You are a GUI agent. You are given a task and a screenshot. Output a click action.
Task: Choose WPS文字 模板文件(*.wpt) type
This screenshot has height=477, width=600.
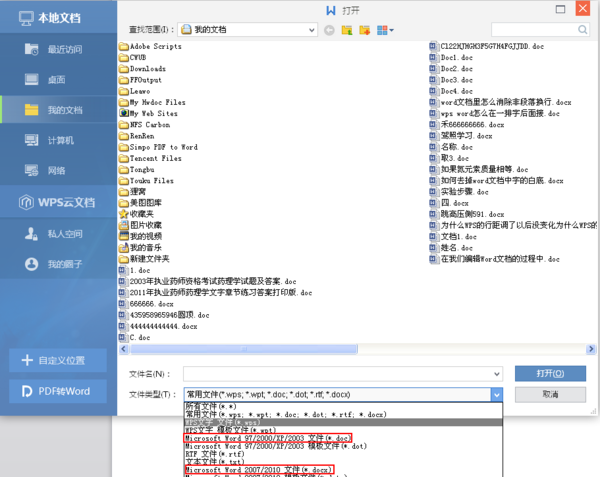click(x=343, y=430)
